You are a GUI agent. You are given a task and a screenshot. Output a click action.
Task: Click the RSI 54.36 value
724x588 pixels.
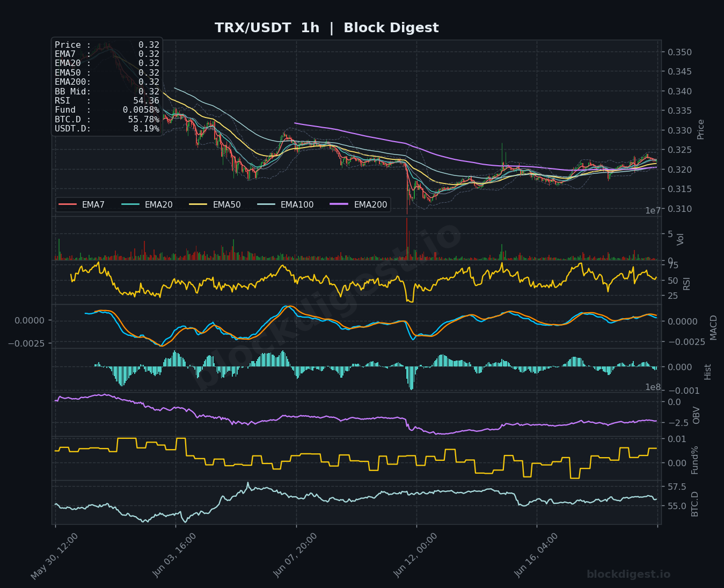tap(146, 101)
